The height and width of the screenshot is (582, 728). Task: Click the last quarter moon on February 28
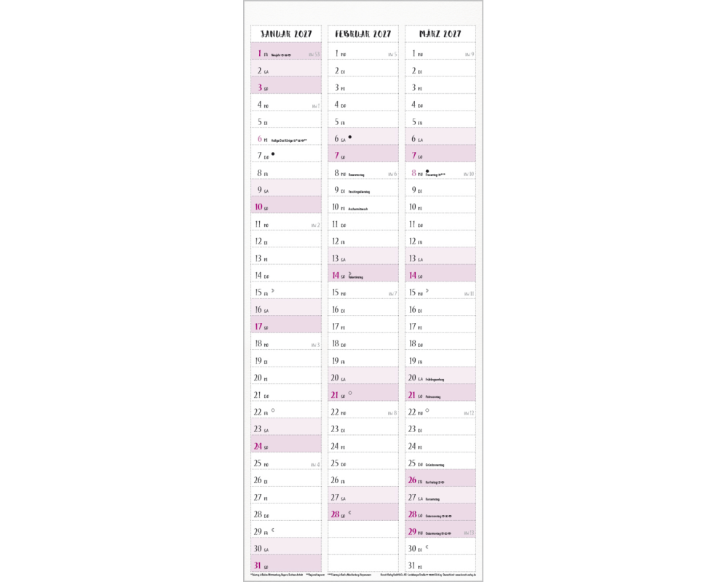tap(350, 512)
